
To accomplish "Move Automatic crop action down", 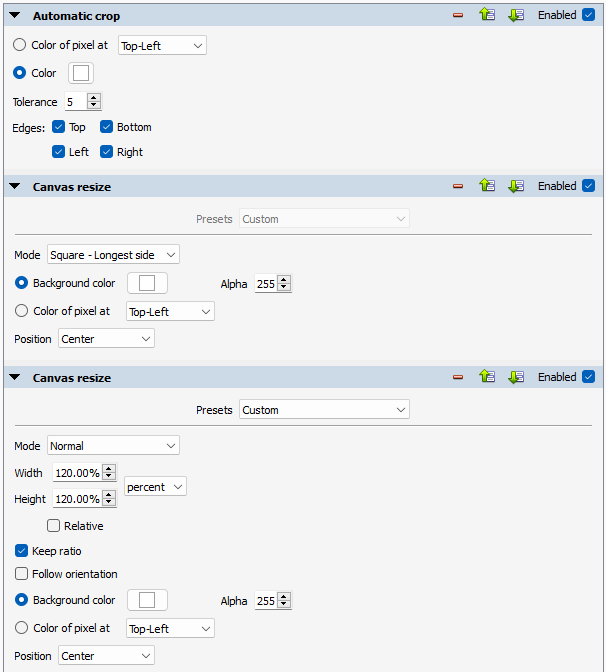I will tap(516, 15).
